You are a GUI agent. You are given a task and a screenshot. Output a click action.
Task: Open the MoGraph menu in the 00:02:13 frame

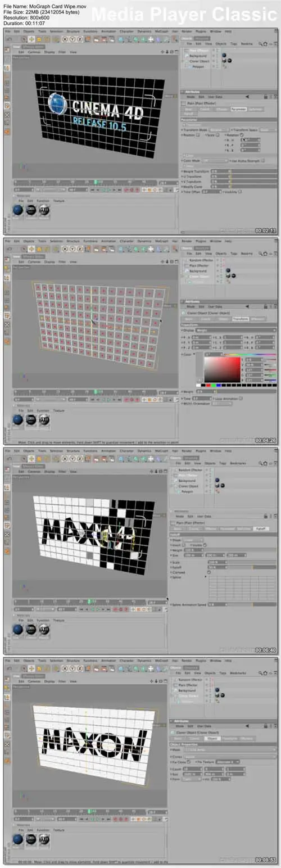pyautogui.click(x=162, y=32)
